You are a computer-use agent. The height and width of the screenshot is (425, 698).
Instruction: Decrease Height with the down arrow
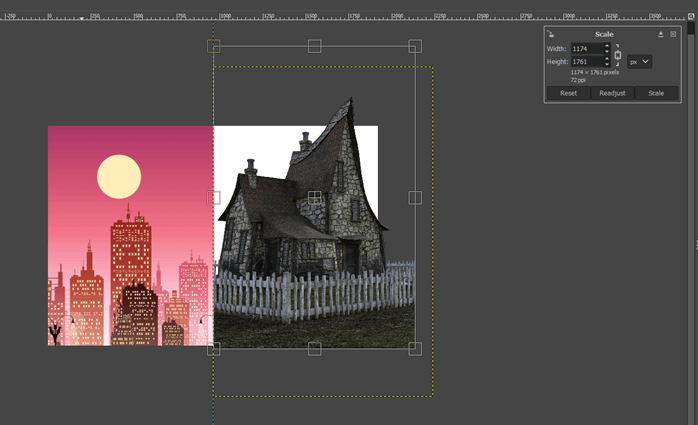point(606,65)
